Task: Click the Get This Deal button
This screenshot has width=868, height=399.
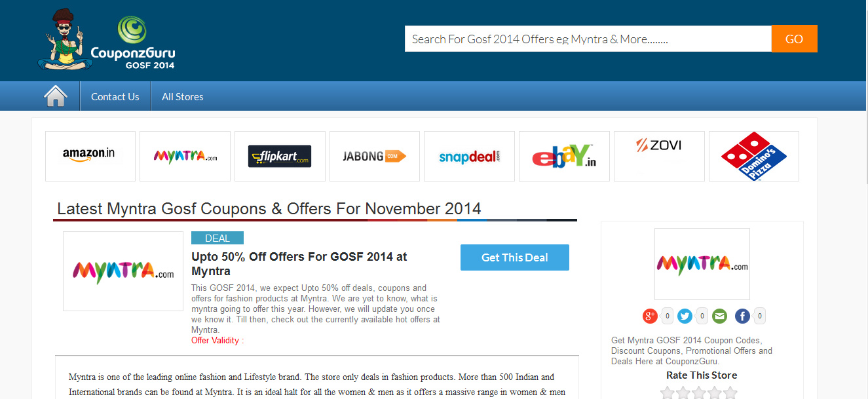Action: 515,257
